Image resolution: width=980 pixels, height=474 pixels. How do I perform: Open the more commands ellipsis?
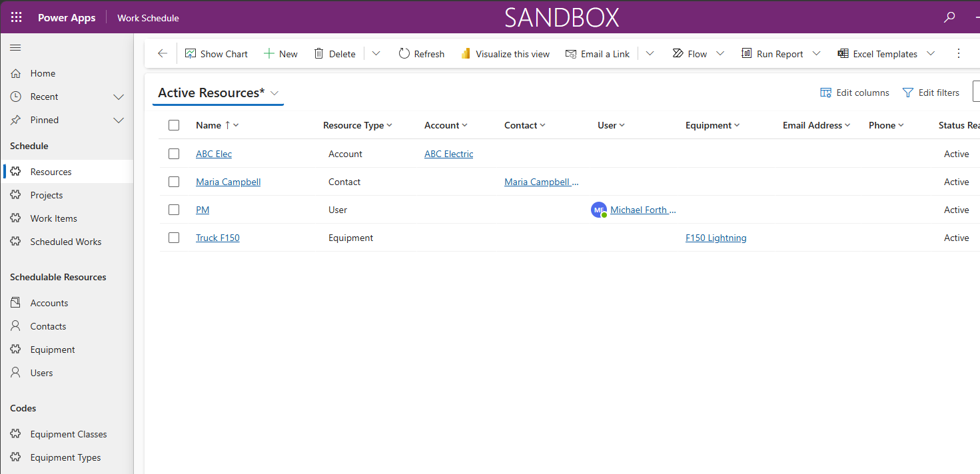[x=959, y=53]
